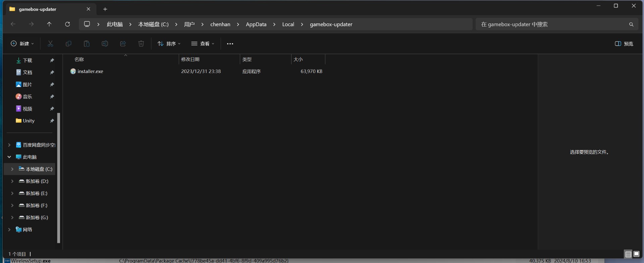Refresh the current folder

pyautogui.click(x=67, y=24)
